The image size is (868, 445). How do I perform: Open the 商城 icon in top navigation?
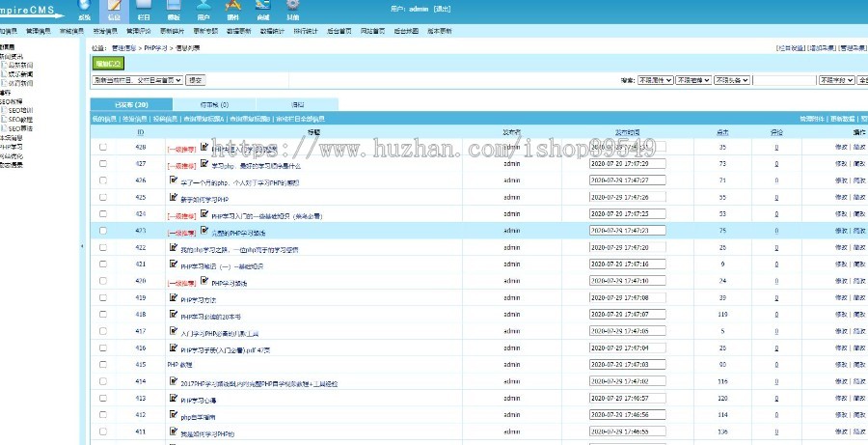[x=263, y=7]
